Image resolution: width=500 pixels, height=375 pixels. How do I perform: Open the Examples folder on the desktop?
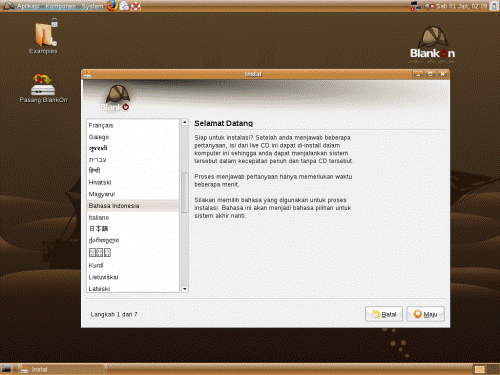(x=43, y=37)
